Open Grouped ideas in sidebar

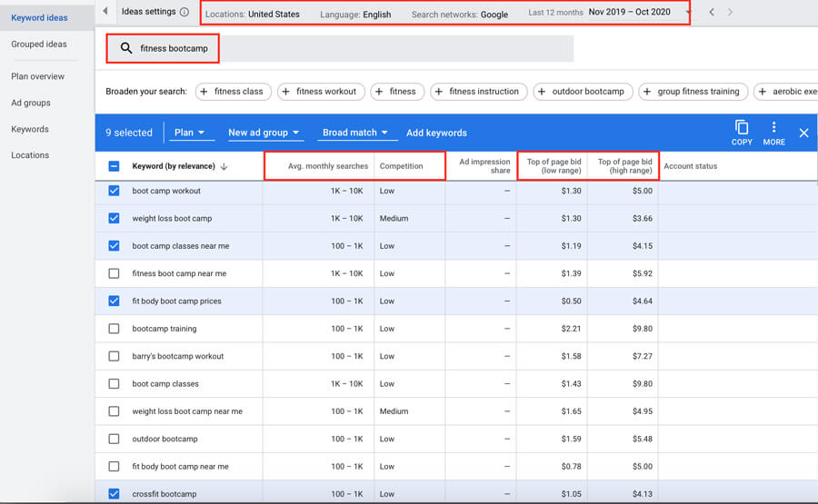[x=39, y=44]
